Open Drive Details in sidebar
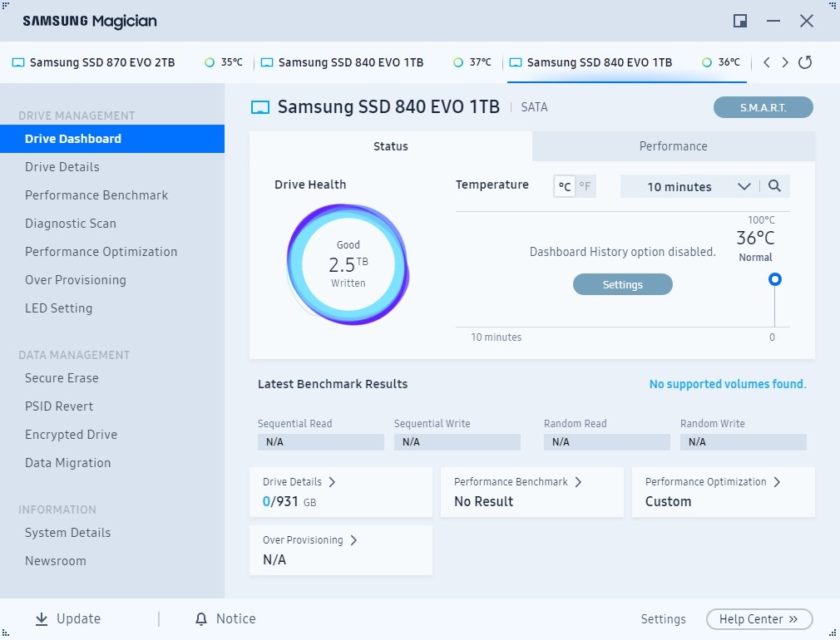Viewport: 840px width, 640px height. tap(112, 167)
